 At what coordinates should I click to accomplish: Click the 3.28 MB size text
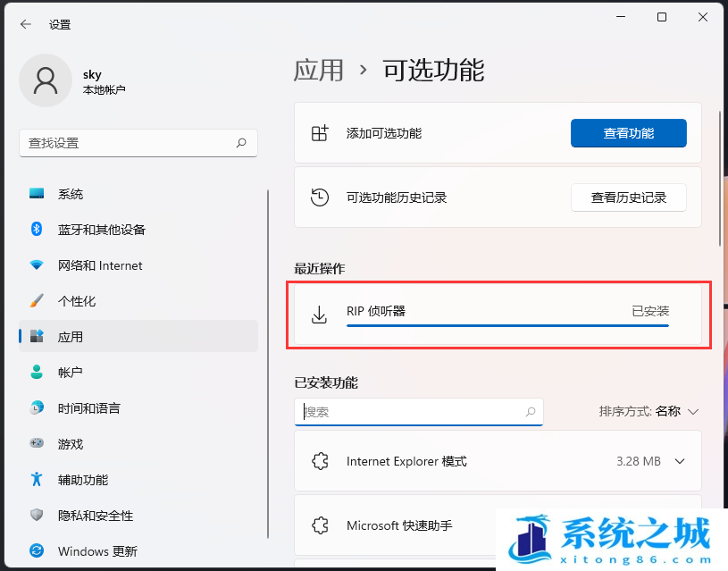(x=639, y=461)
